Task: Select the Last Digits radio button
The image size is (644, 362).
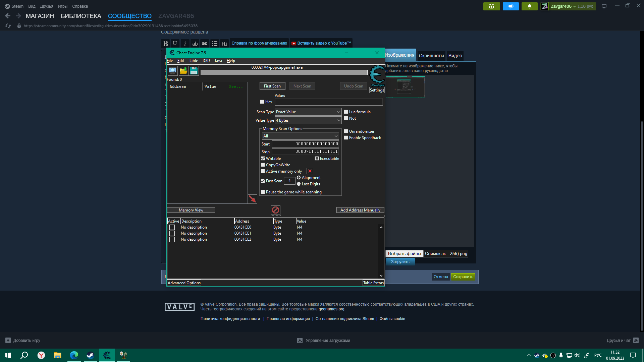Action: (x=299, y=184)
